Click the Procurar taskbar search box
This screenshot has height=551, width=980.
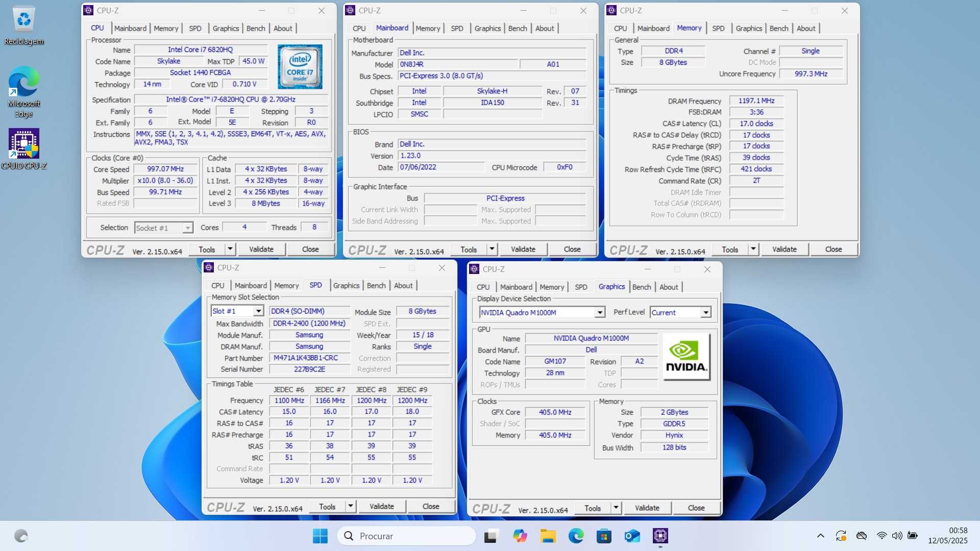tap(406, 536)
